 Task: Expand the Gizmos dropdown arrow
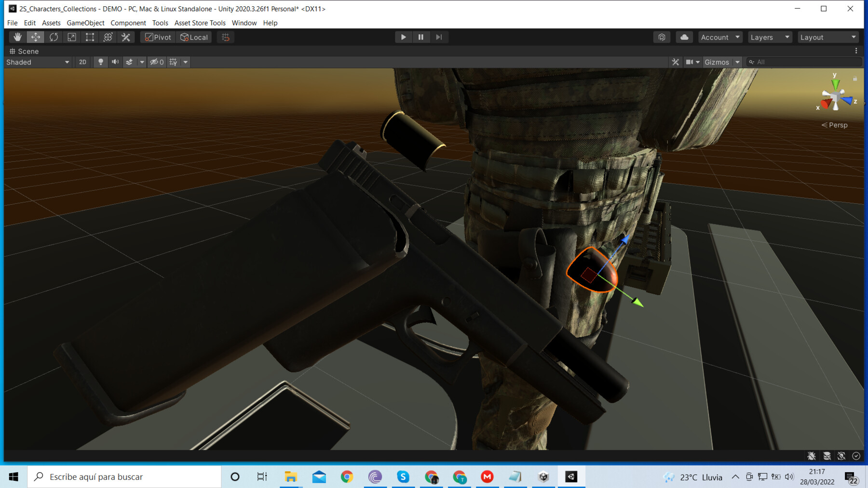737,62
